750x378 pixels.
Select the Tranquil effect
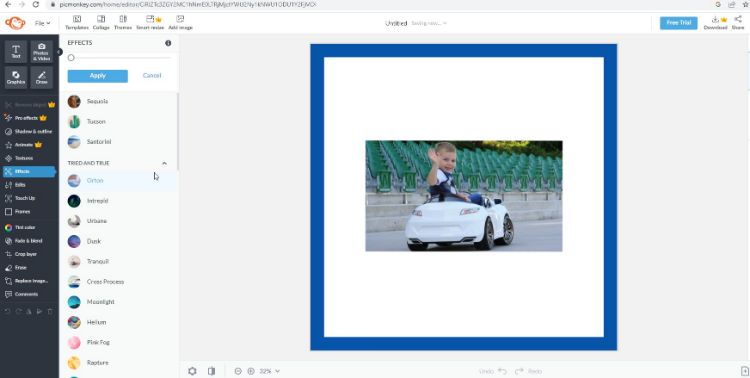tap(119, 261)
